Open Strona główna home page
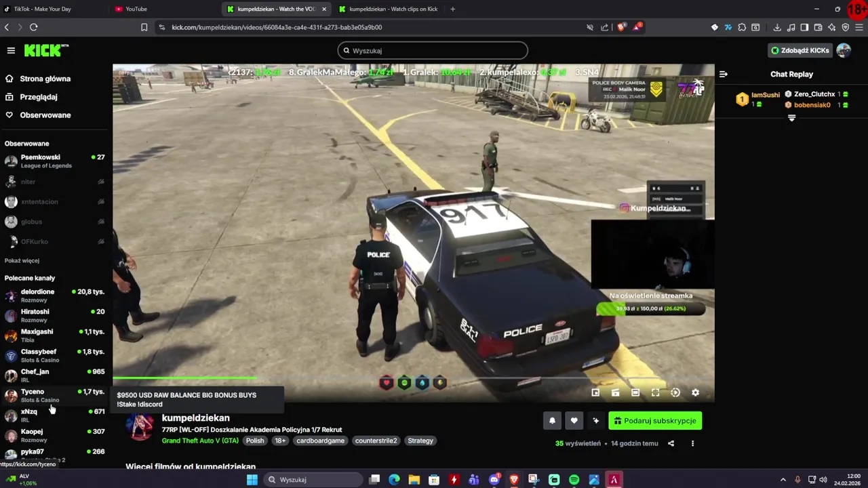The height and width of the screenshot is (488, 868). pyautogui.click(x=38, y=79)
